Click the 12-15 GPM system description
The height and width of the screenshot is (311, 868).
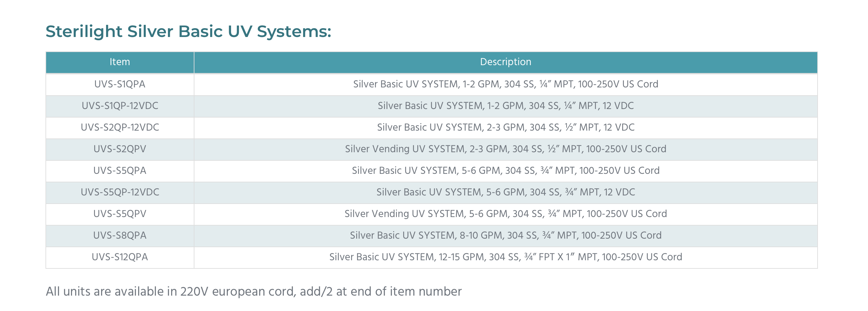click(x=505, y=257)
